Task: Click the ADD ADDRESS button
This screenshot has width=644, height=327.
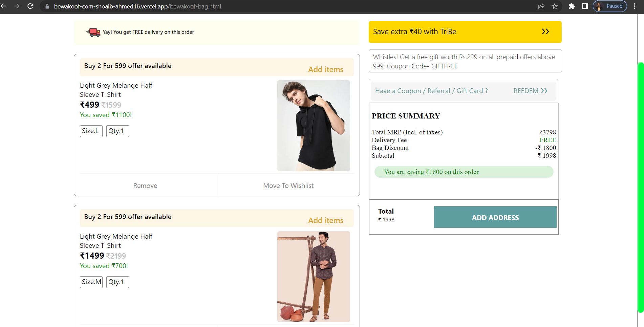Action: (495, 217)
